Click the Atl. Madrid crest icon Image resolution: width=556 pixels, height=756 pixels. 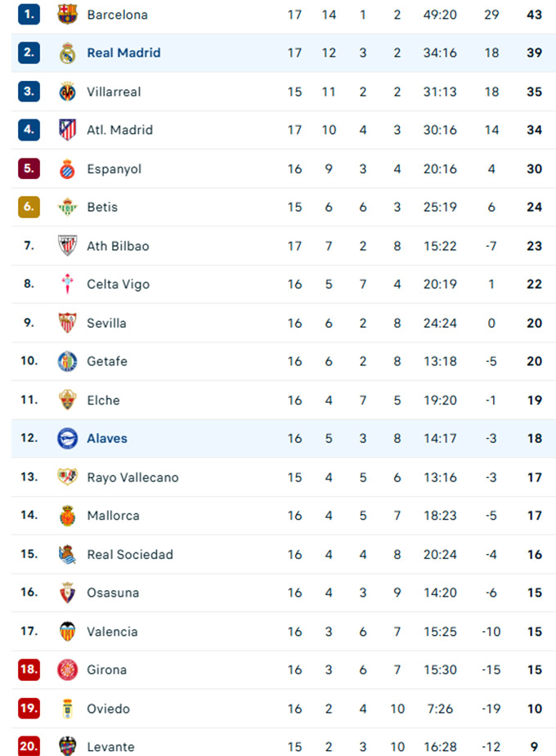tap(68, 130)
